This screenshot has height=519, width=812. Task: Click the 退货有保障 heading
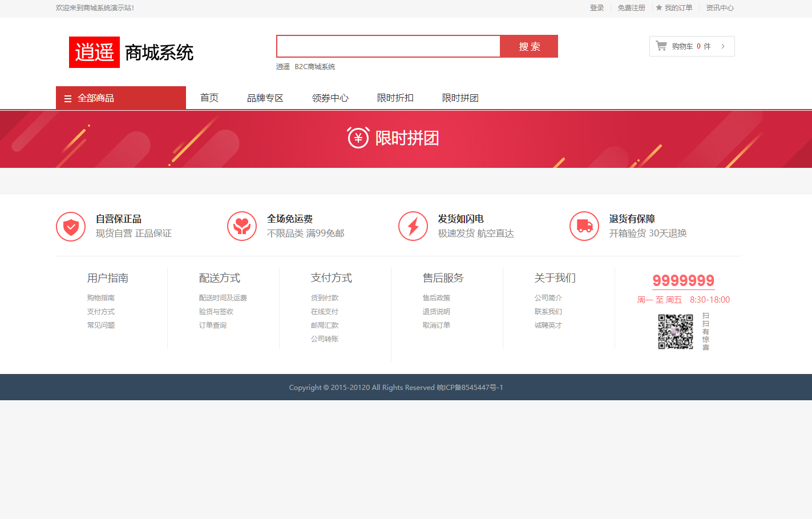click(632, 219)
